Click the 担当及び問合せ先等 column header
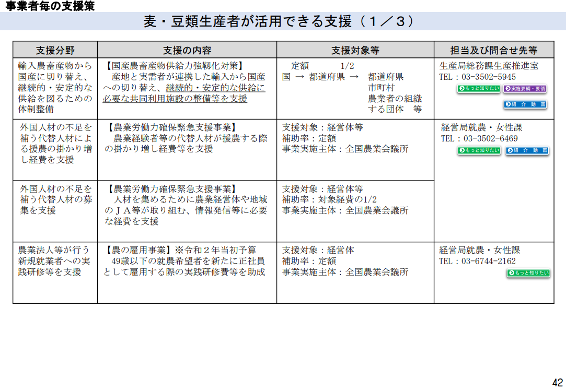 pyautogui.click(x=494, y=50)
